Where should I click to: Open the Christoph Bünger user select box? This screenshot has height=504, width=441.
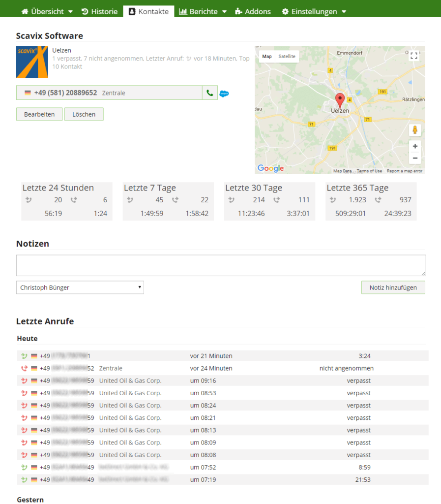point(80,287)
